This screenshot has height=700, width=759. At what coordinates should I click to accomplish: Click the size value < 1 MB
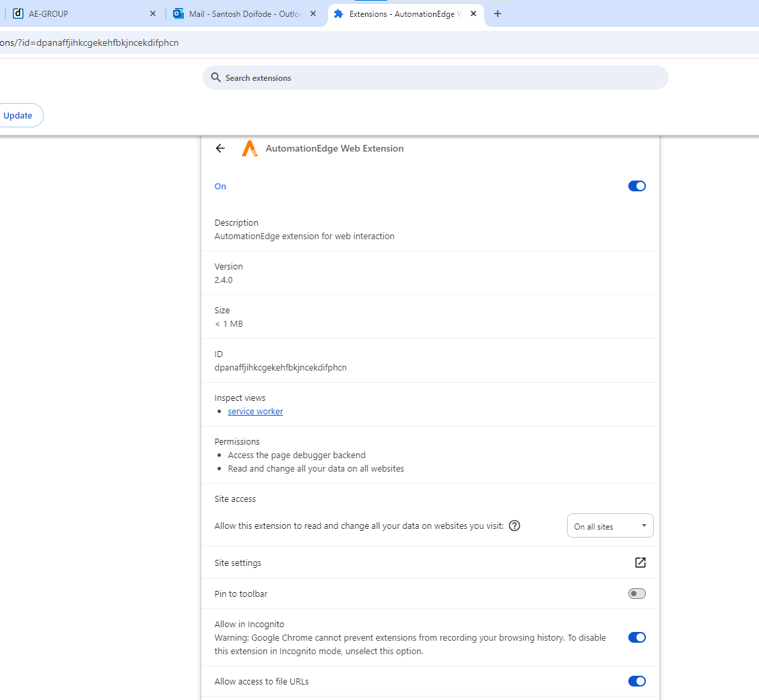(228, 324)
